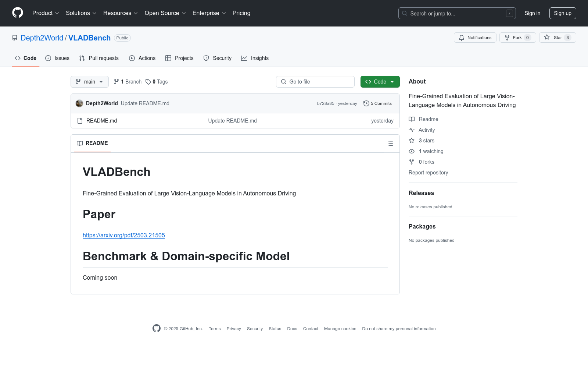Expand the Product menu

click(46, 13)
